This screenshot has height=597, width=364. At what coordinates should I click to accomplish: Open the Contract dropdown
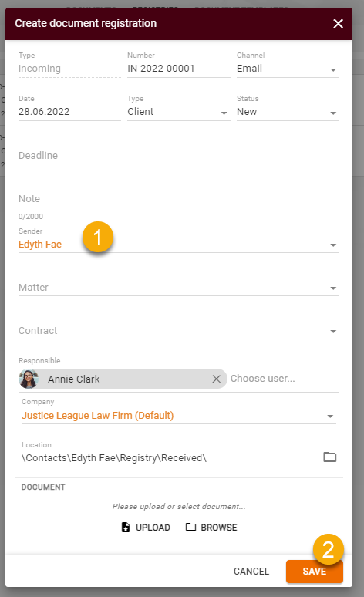tap(179, 331)
